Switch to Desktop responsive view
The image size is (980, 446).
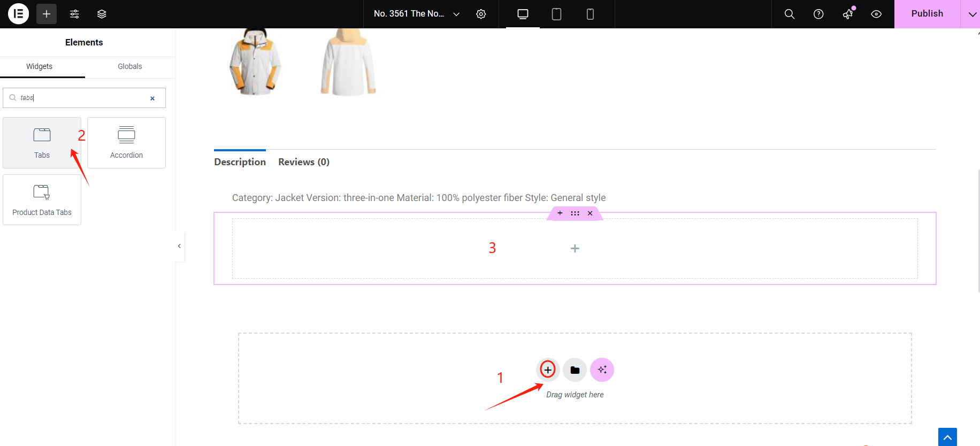coord(523,14)
